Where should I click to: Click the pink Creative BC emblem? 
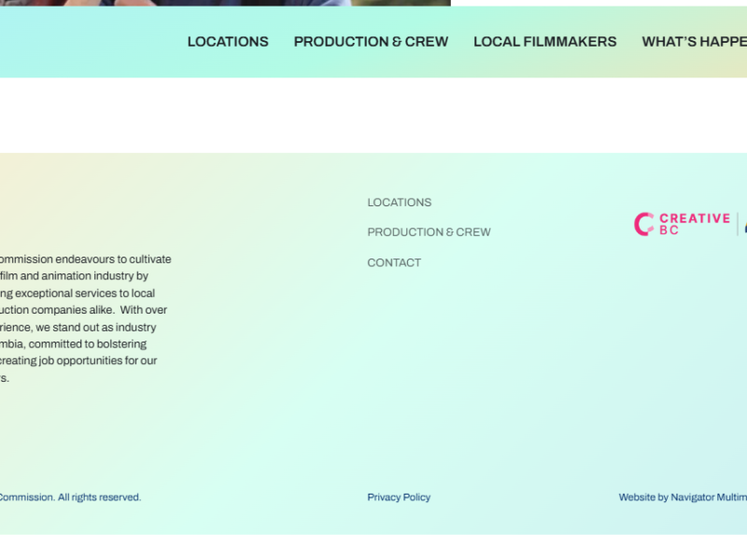pos(643,224)
